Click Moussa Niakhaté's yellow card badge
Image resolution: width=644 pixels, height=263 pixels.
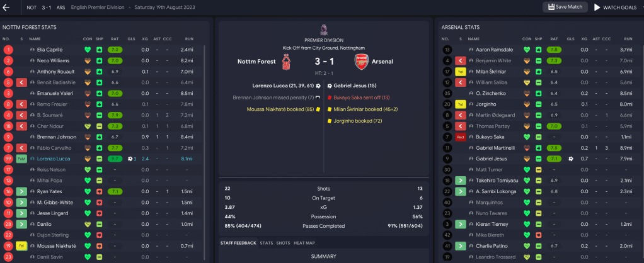click(x=21, y=246)
